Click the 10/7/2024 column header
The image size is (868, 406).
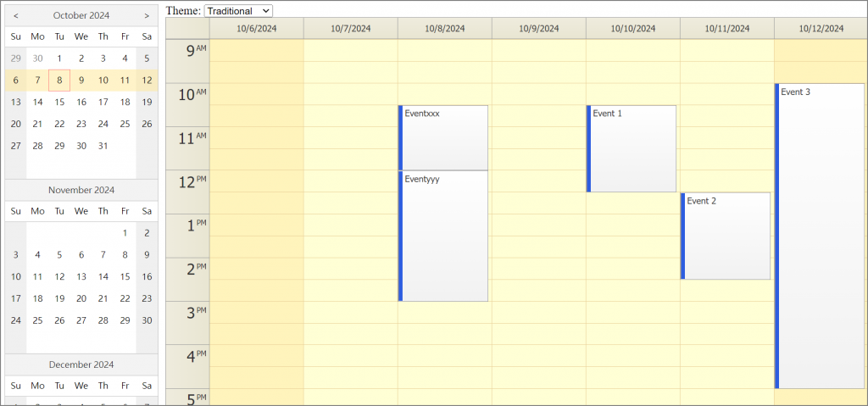click(x=350, y=28)
